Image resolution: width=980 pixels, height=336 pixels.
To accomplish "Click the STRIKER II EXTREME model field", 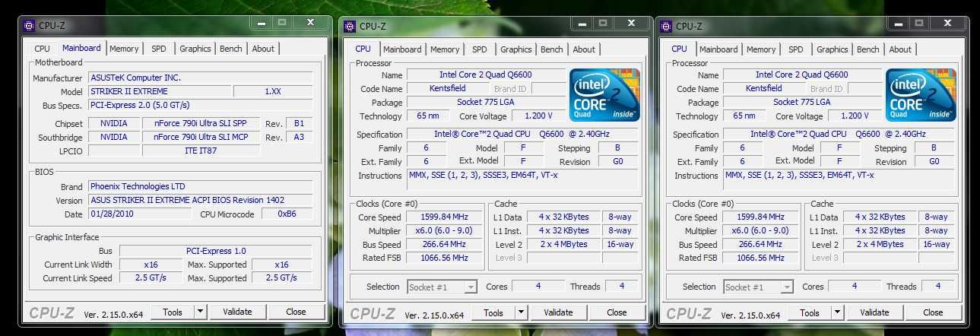I will (158, 91).
